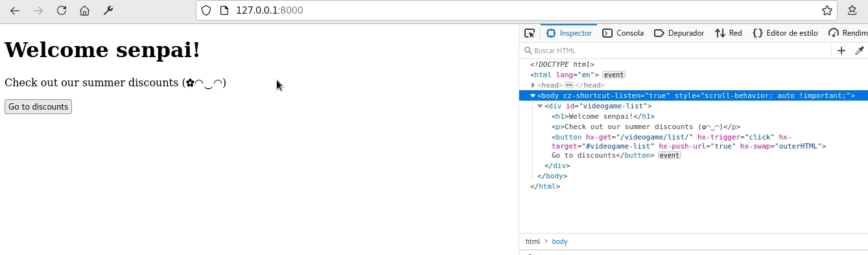The width and height of the screenshot is (868, 255).
Task: Pick a color with the eyedropper tool
Action: 860,51
